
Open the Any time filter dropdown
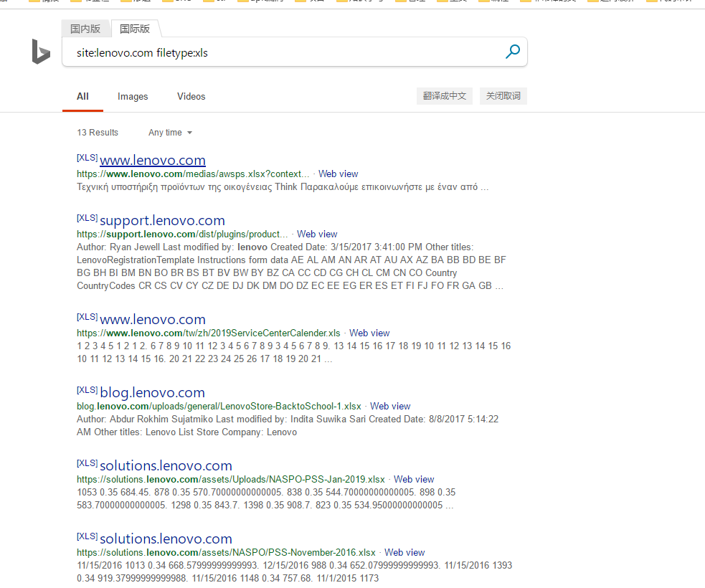171,133
